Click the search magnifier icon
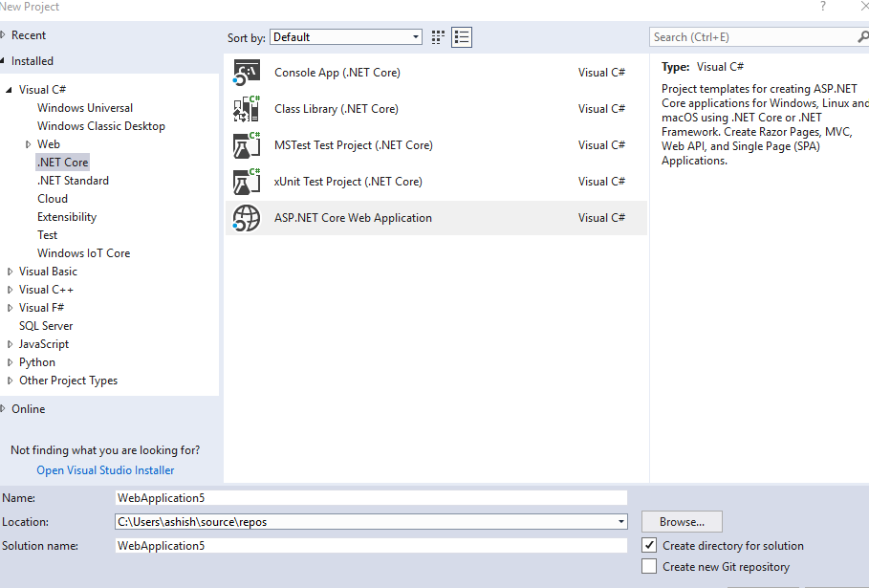This screenshot has height=588, width=869. (862, 37)
